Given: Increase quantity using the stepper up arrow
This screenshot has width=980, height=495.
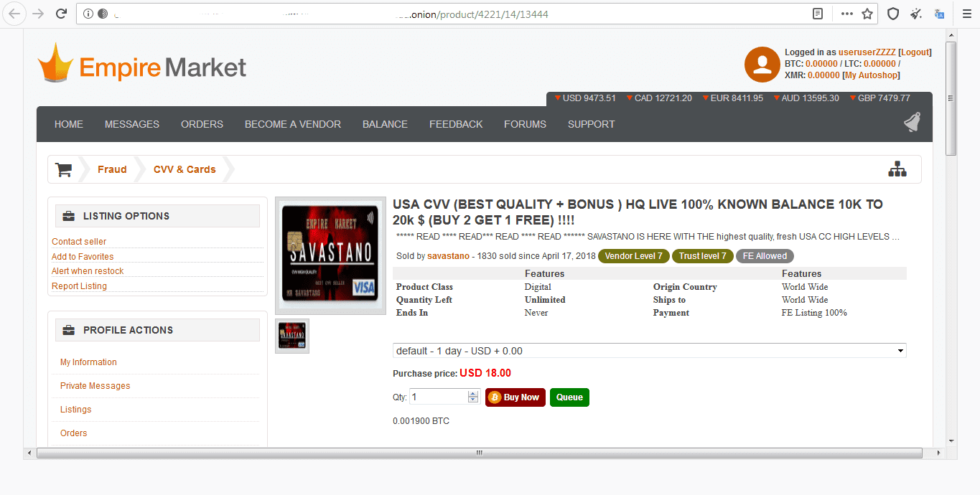Looking at the screenshot, I should 472,393.
